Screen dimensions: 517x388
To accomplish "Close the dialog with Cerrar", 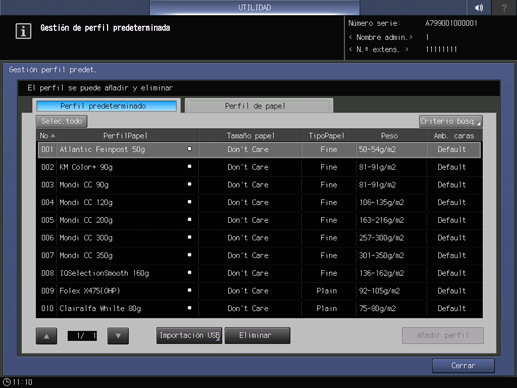I will click(x=463, y=366).
